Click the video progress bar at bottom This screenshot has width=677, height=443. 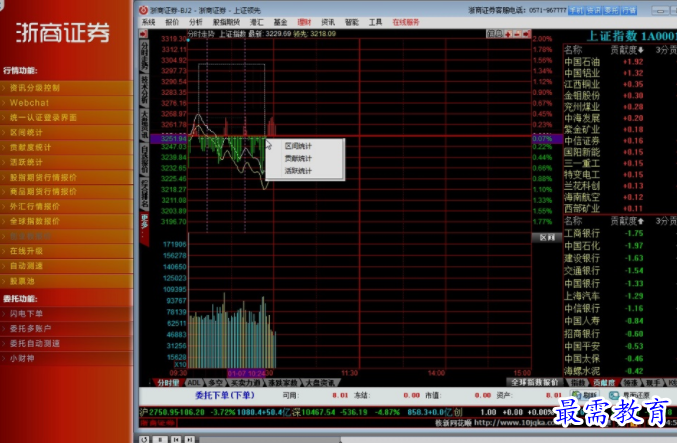(x=436, y=440)
